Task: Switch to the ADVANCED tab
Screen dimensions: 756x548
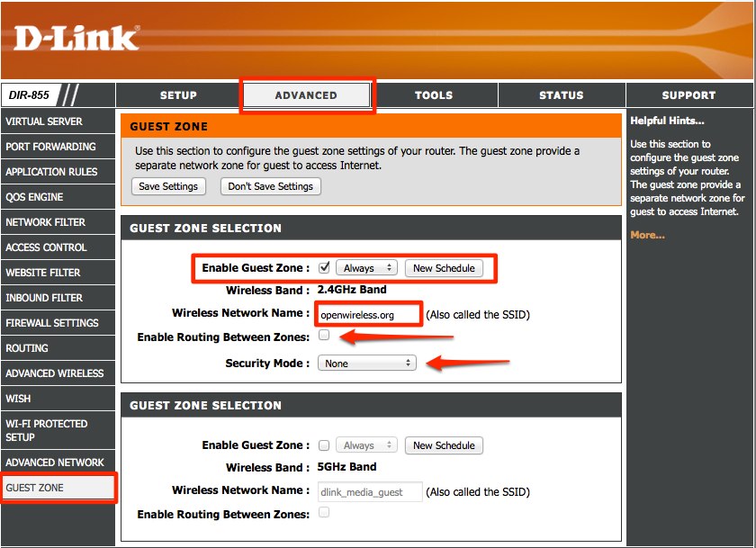Action: (x=306, y=95)
